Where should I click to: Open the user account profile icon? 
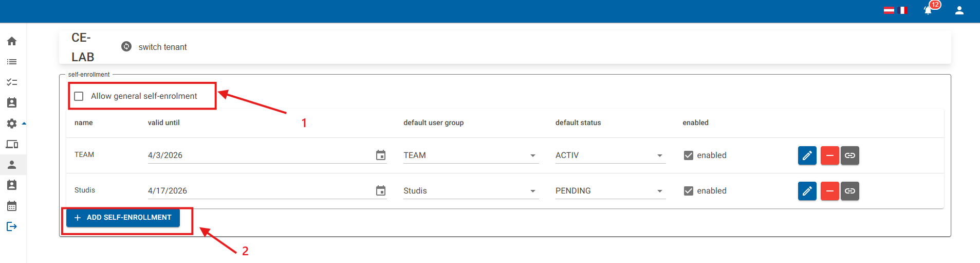959,10
